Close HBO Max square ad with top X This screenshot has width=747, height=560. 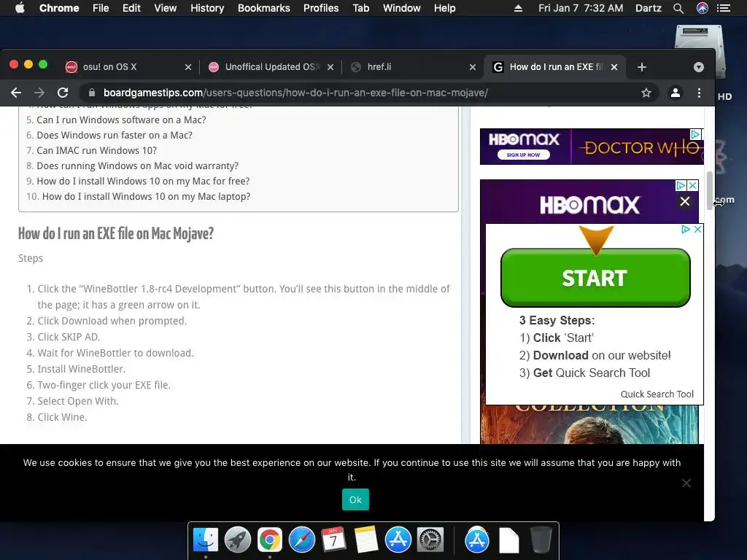[693, 185]
